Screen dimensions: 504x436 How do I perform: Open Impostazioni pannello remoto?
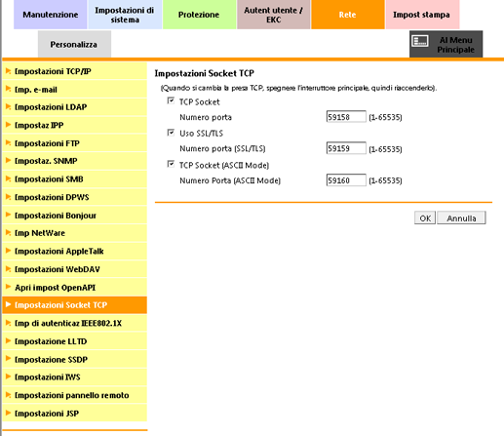point(74,395)
